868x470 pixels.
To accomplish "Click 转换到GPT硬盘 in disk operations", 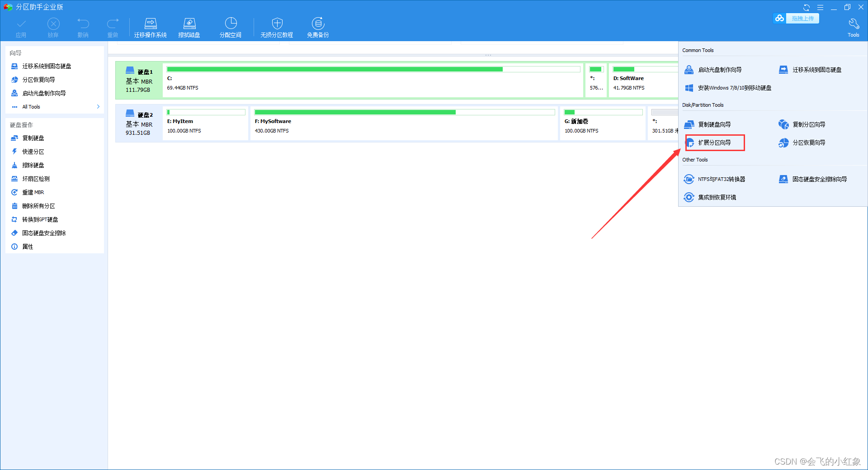I will [40, 219].
